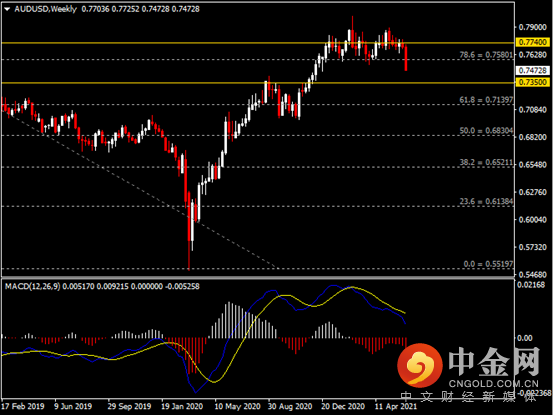554x415 pixels.
Task: Click the 0.79000 price scale value
Action: (x=532, y=27)
